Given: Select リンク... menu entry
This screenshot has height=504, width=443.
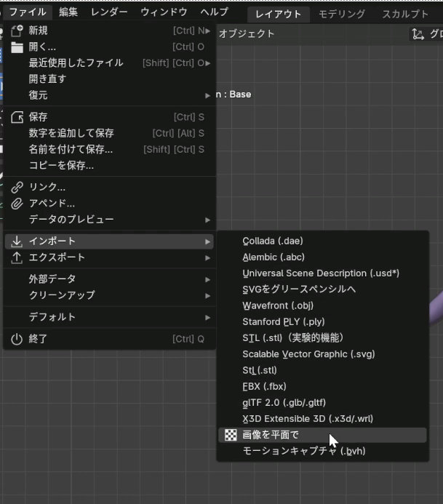Looking at the screenshot, I should pyautogui.click(x=109, y=187).
